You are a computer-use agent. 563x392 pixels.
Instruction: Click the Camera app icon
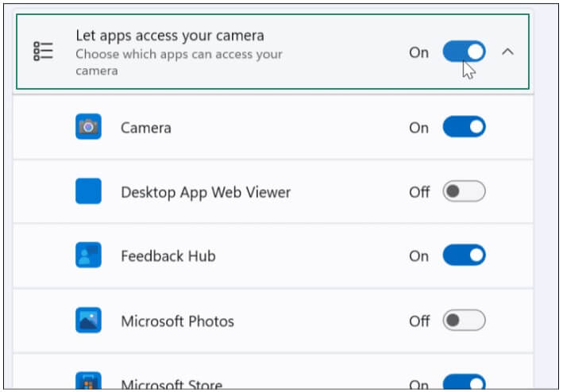[x=88, y=127]
